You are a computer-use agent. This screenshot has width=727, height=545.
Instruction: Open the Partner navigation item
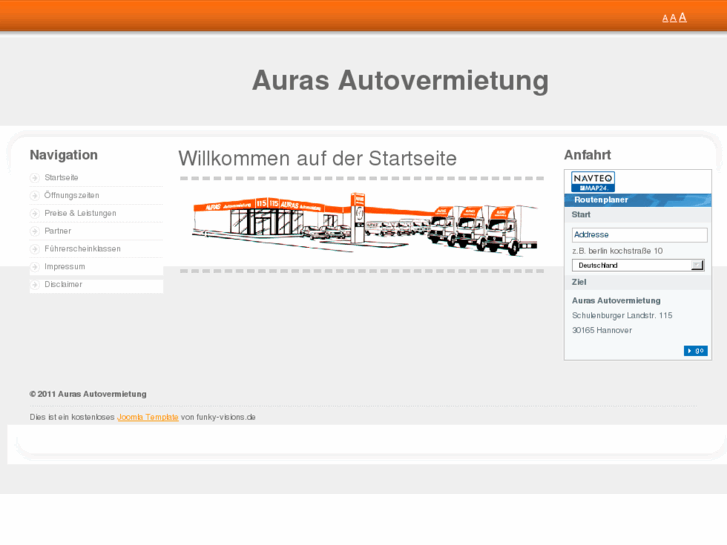click(x=57, y=231)
